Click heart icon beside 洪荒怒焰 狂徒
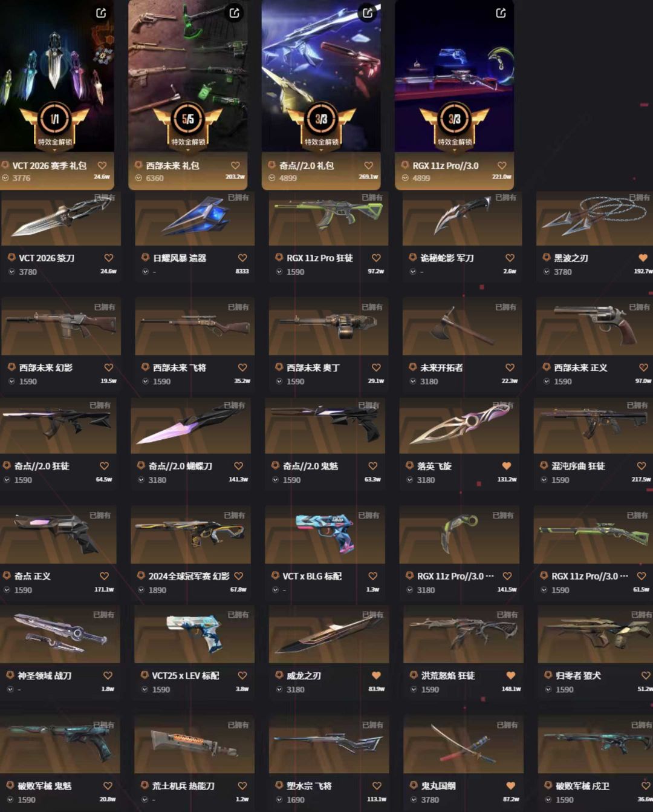Screen dimensions: 653x812 [x=510, y=675]
